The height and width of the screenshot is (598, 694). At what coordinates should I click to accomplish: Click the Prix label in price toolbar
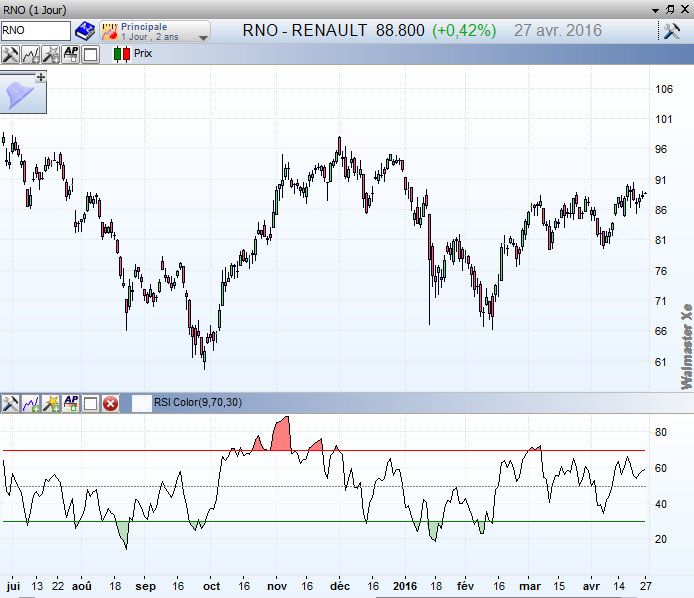click(x=143, y=53)
